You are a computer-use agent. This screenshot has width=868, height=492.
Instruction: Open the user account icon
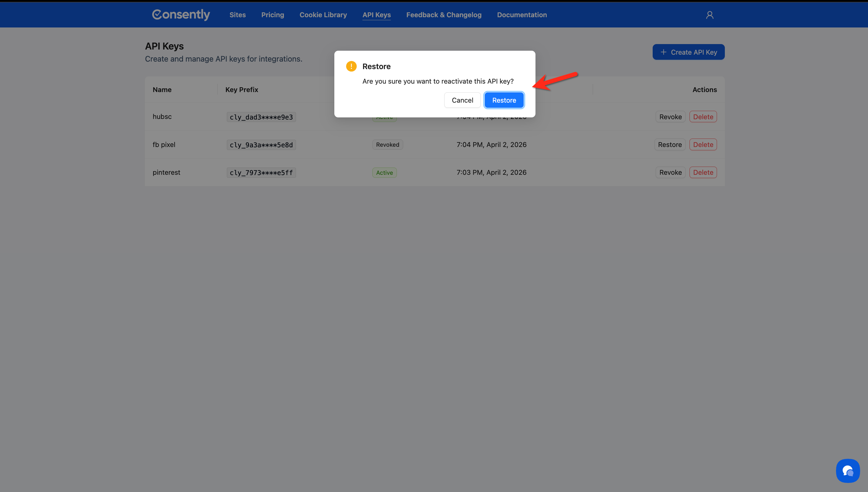point(709,15)
